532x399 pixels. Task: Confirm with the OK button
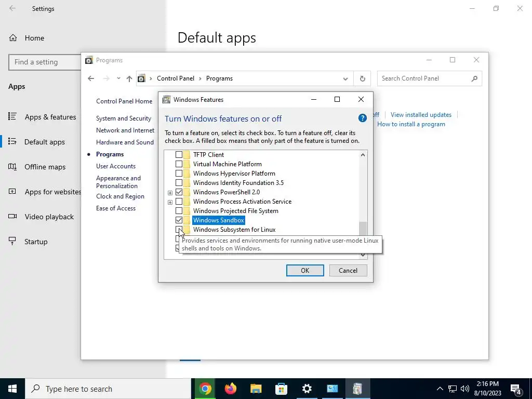(x=305, y=270)
